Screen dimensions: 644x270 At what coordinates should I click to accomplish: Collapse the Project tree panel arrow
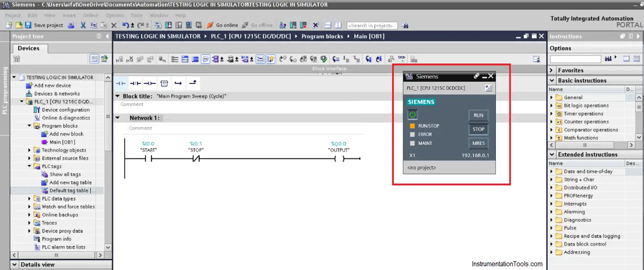[106, 36]
